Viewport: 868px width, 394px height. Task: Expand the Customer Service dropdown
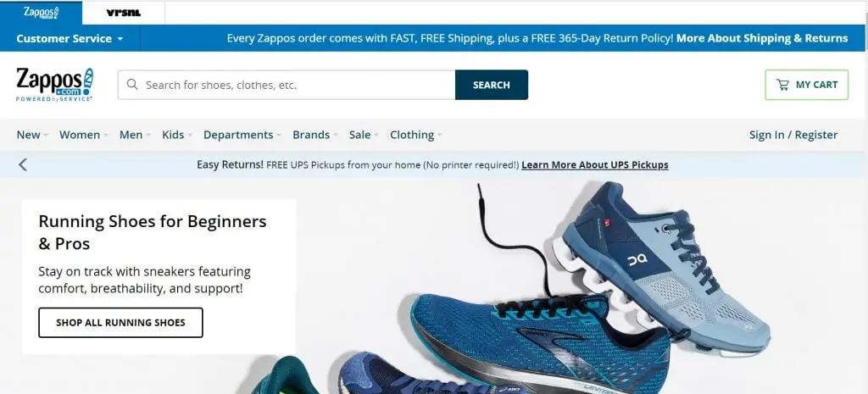[70, 39]
